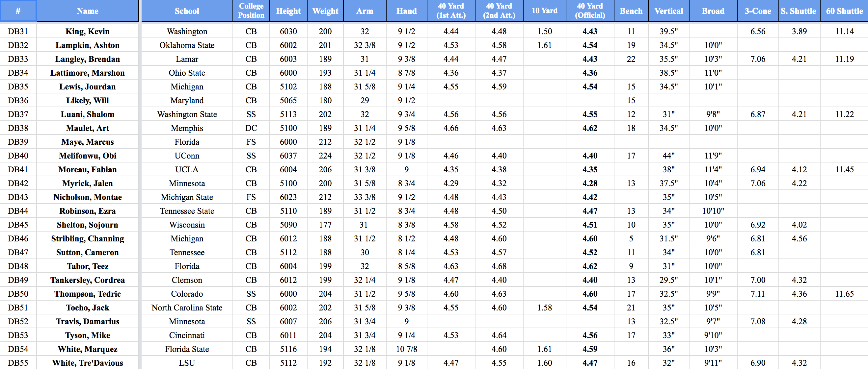Select the Lattimore, Marshon name cell
The height and width of the screenshot is (369, 868).
pos(87,73)
